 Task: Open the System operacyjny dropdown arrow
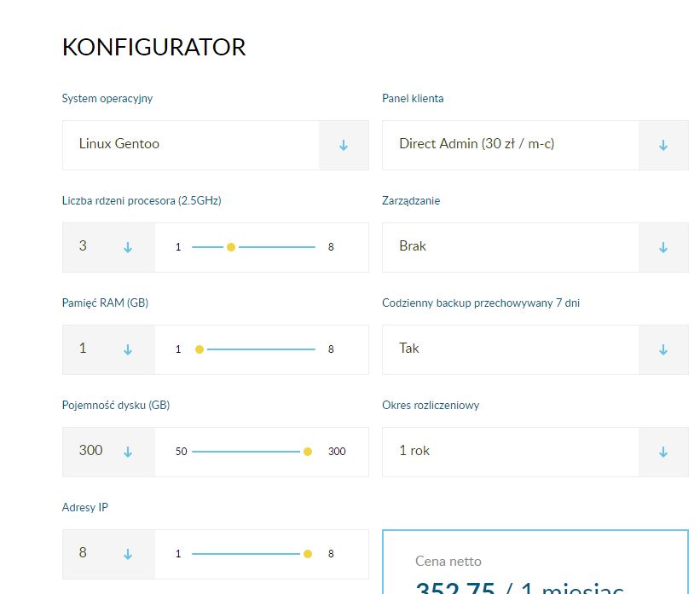point(344,145)
